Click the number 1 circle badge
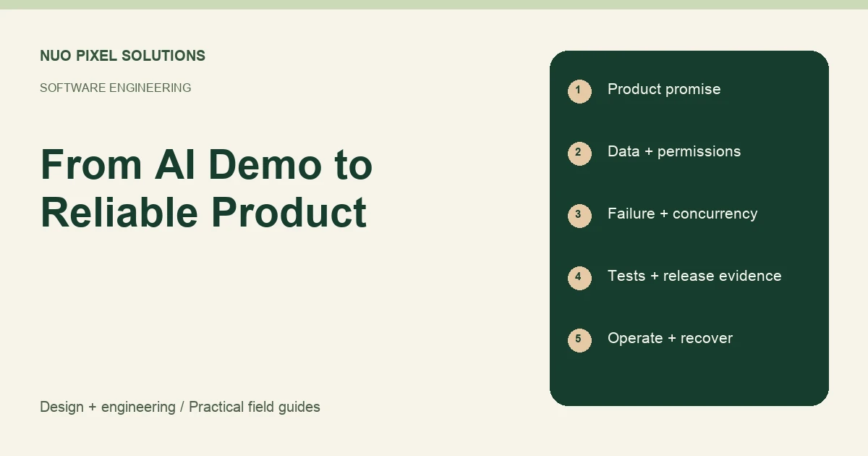This screenshot has height=456, width=868. (579, 91)
